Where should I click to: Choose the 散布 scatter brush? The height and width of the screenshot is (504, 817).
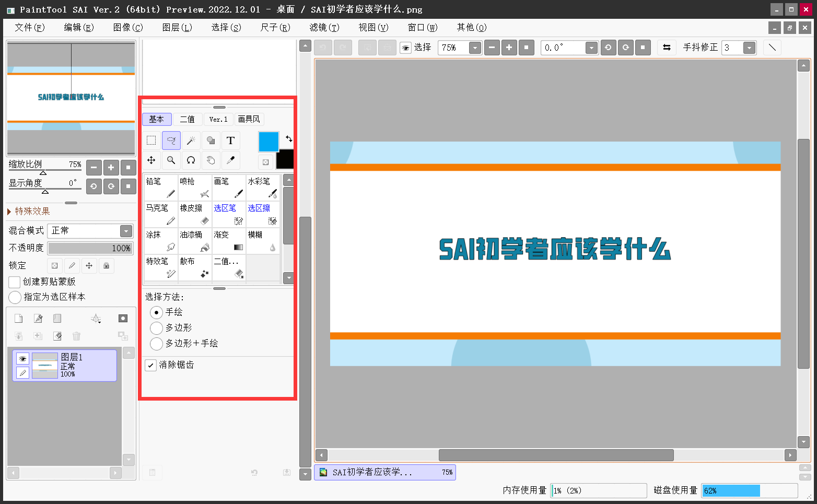tap(195, 267)
